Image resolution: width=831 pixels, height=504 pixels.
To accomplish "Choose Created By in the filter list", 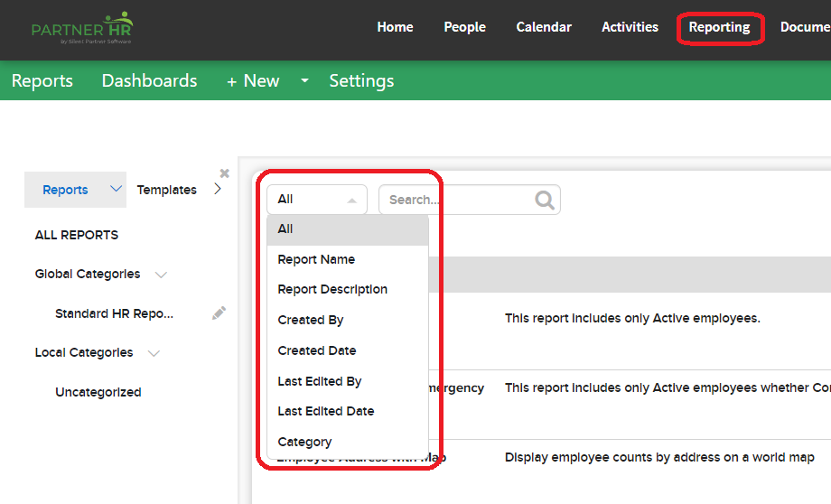I will point(348,320).
